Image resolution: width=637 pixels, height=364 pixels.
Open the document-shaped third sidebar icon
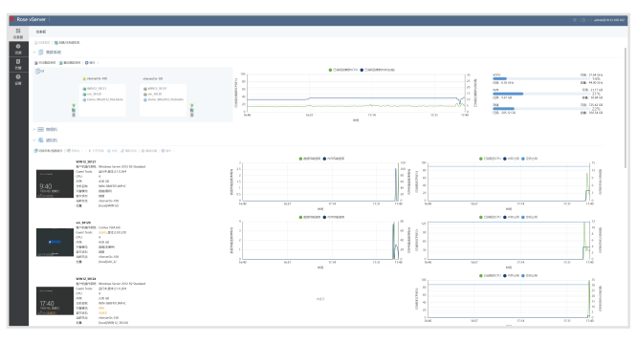pos(18,64)
